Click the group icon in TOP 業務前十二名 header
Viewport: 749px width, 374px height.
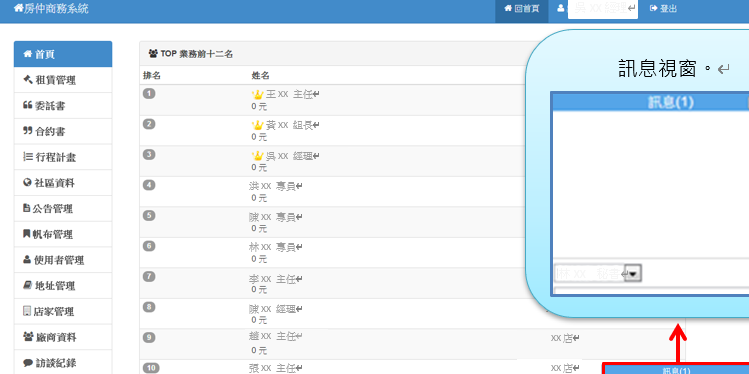pos(153,53)
